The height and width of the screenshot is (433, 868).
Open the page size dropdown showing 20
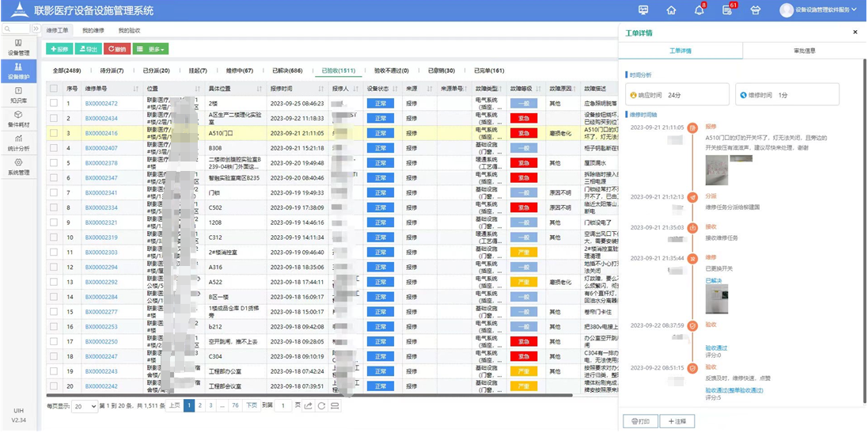84,406
